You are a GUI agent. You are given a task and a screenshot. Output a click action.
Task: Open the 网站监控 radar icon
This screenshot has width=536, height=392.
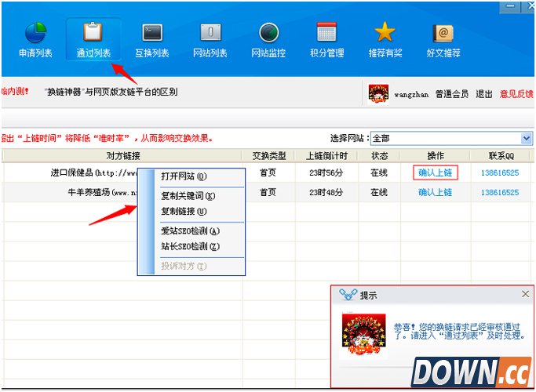point(268,33)
